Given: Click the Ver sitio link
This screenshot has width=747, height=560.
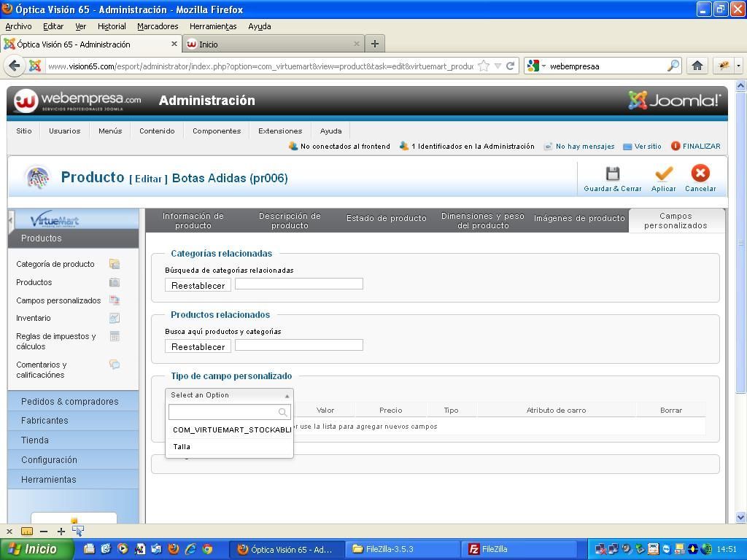Looking at the screenshot, I should (x=643, y=146).
